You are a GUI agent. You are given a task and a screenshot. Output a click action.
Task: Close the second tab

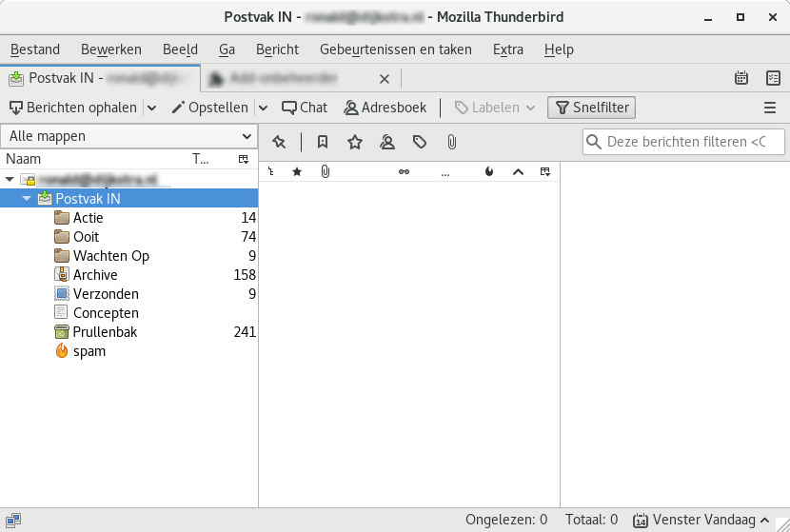click(385, 79)
